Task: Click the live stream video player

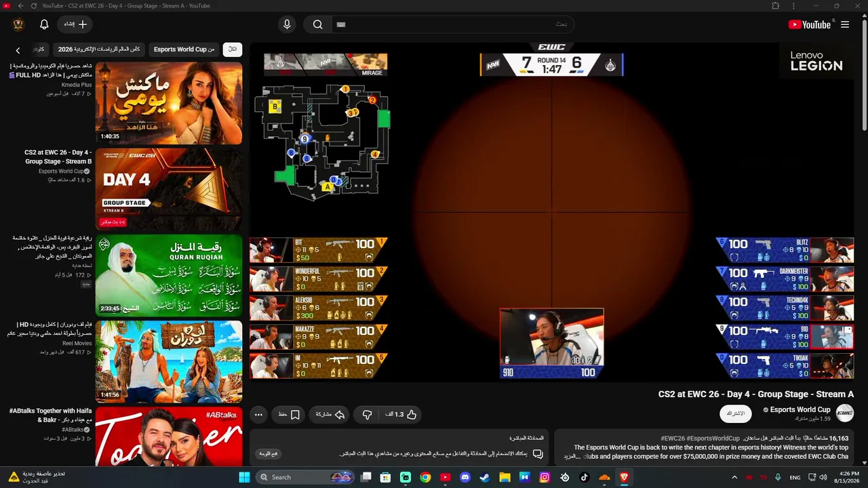Action: pyautogui.click(x=551, y=211)
